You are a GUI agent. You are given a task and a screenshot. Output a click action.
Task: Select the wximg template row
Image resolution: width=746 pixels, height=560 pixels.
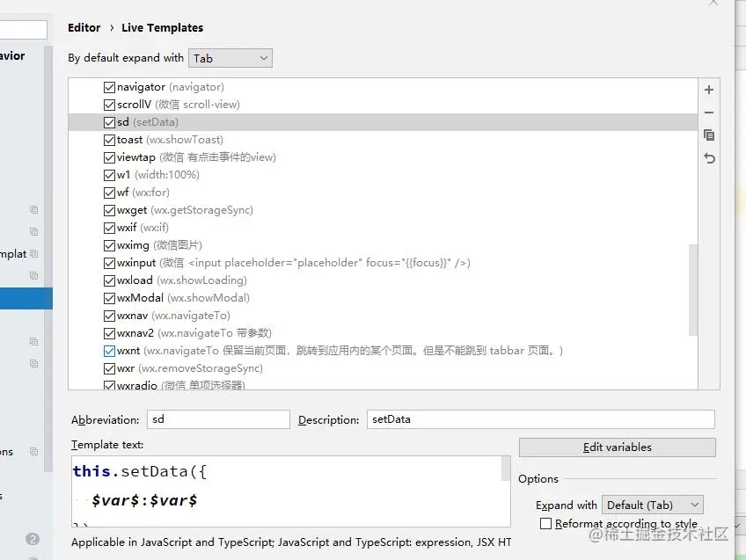383,245
